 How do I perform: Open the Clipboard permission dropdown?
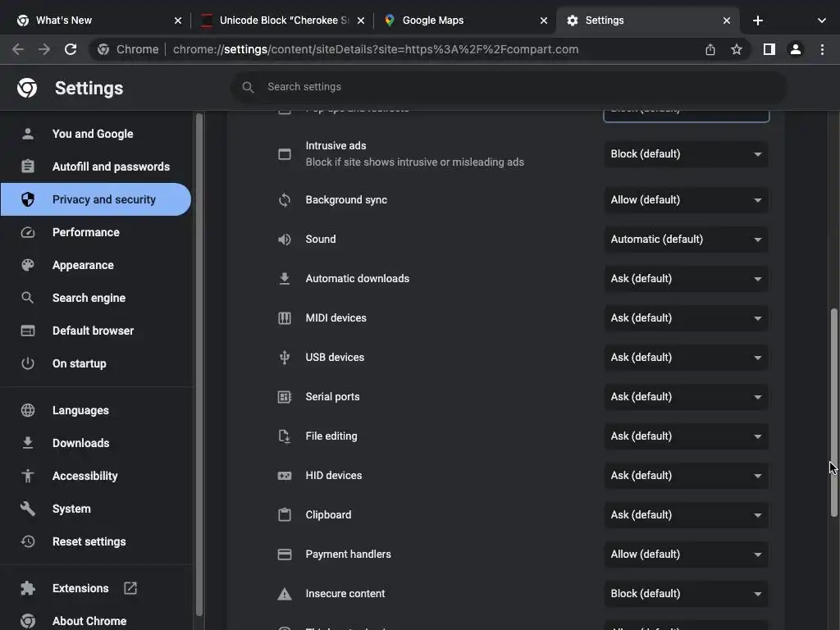pos(686,515)
